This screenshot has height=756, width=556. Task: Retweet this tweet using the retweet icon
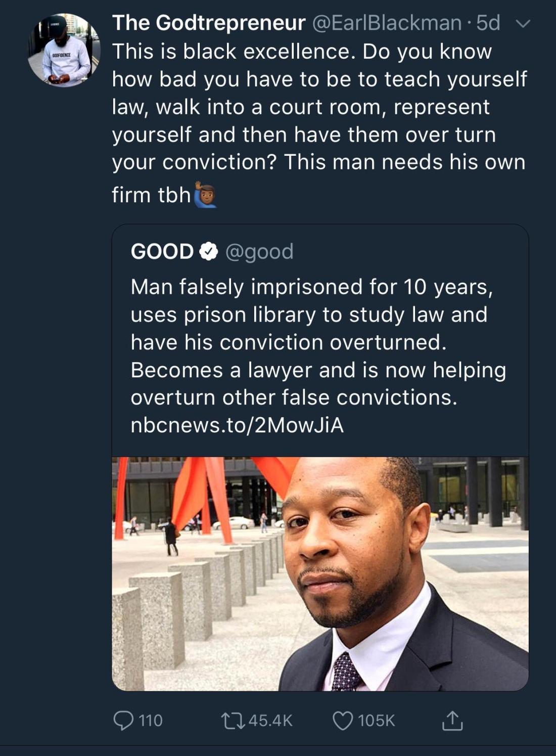point(233,721)
